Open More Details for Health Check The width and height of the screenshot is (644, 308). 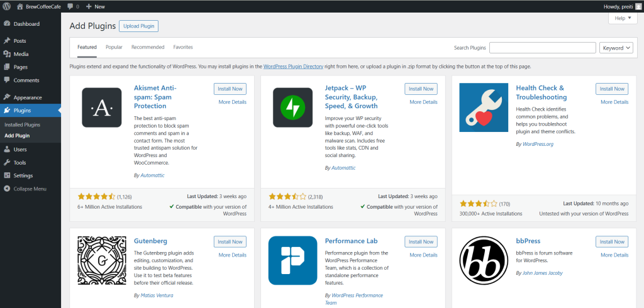pos(614,102)
